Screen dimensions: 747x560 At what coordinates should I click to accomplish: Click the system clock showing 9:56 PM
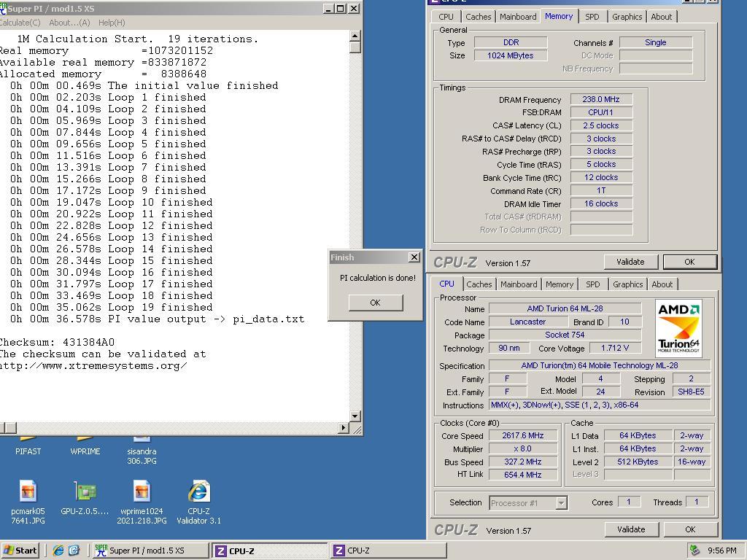coord(721,551)
